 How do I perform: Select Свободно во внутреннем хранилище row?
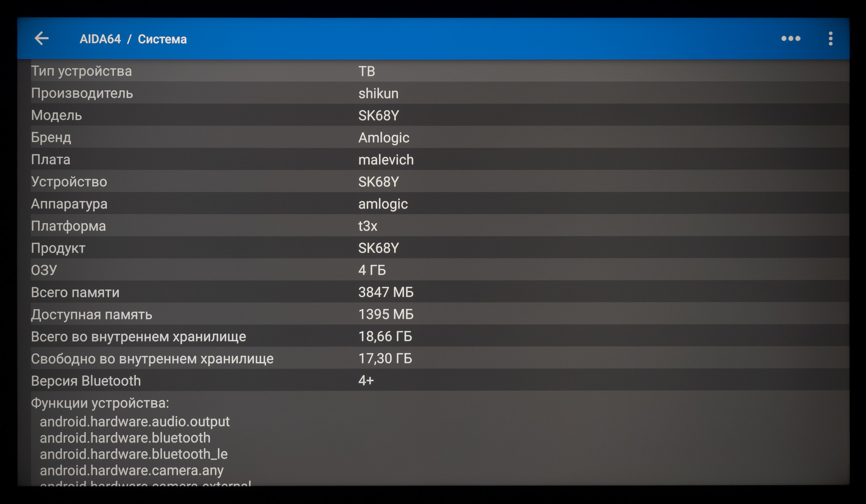[x=439, y=359]
